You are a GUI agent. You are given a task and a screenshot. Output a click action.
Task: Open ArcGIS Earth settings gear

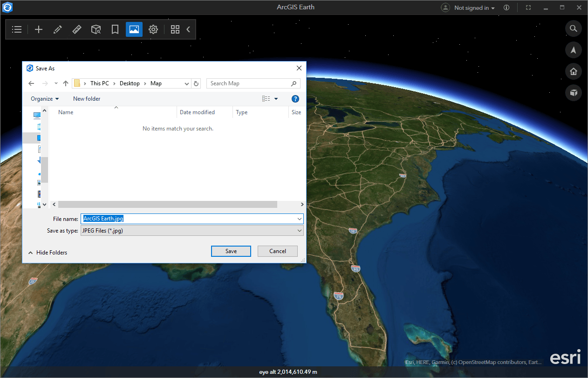[x=153, y=29]
